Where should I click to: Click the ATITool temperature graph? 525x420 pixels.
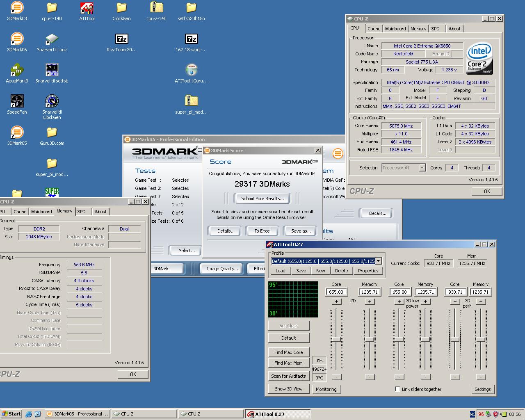(x=293, y=299)
